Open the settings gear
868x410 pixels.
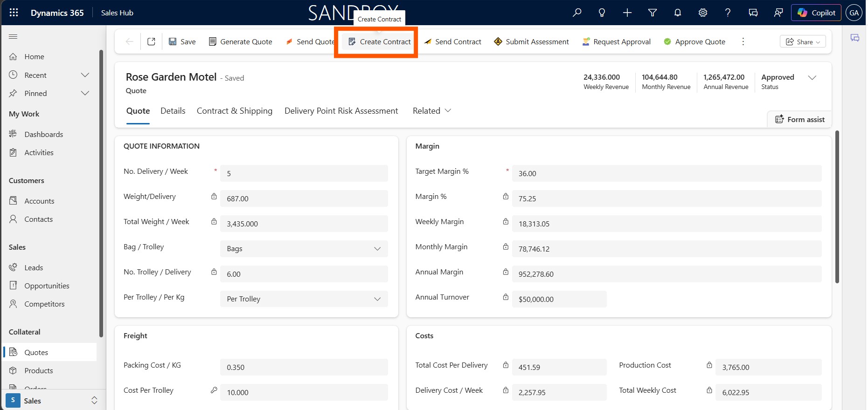(x=703, y=13)
